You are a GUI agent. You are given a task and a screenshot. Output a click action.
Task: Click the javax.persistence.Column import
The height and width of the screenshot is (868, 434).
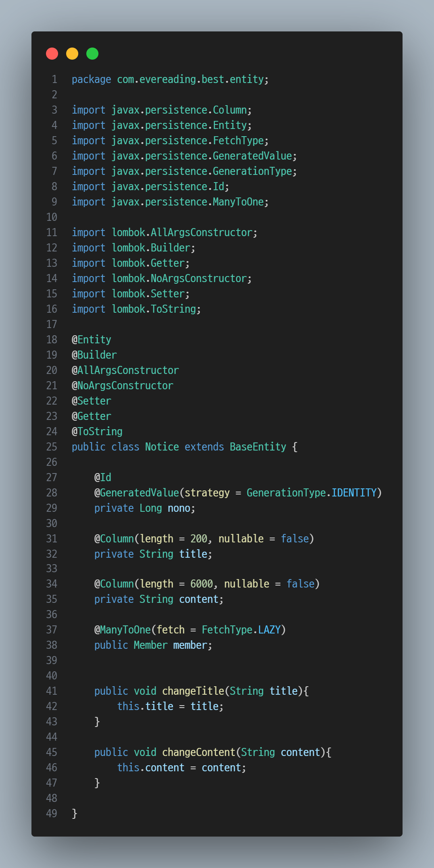pyautogui.click(x=162, y=110)
